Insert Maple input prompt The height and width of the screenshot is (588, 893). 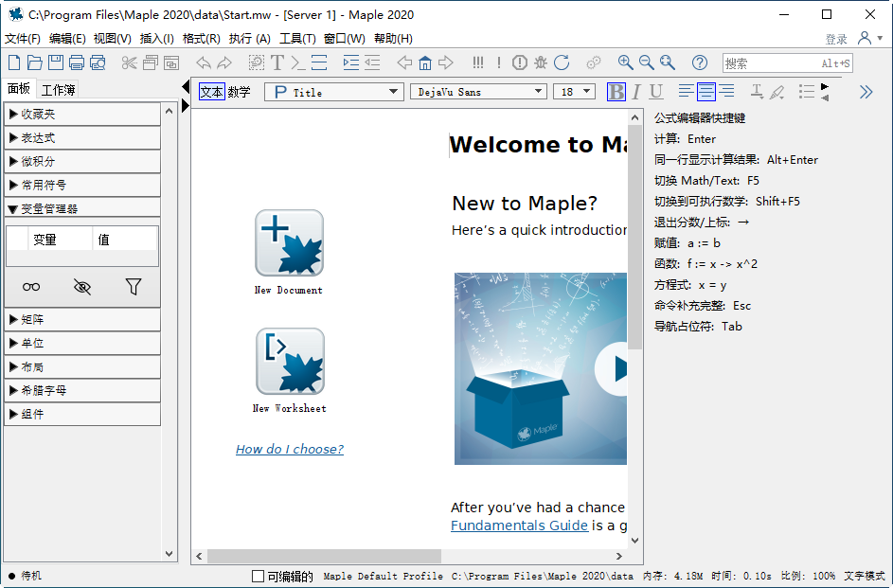[298, 62]
